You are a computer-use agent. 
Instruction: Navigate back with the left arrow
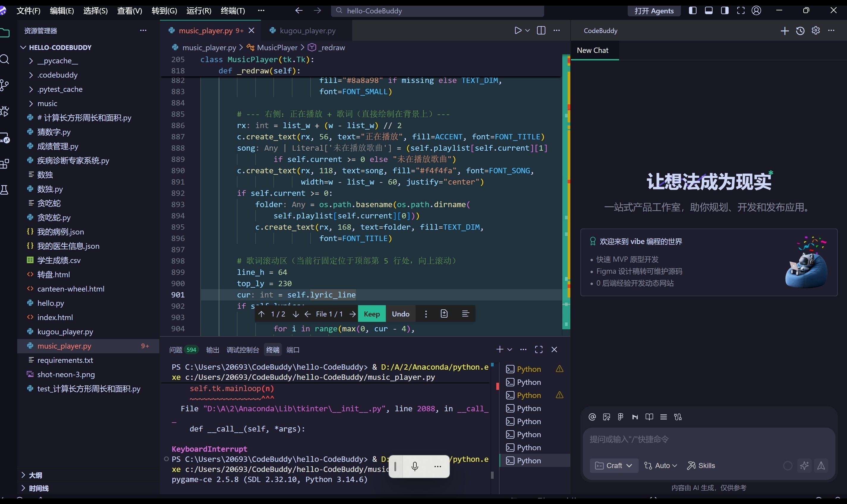click(x=299, y=10)
